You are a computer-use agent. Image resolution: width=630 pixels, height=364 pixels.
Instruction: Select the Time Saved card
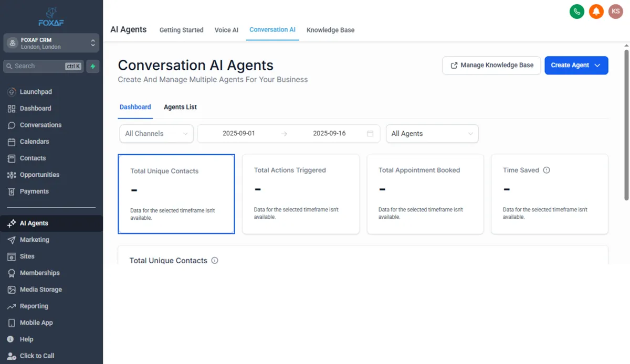550,194
